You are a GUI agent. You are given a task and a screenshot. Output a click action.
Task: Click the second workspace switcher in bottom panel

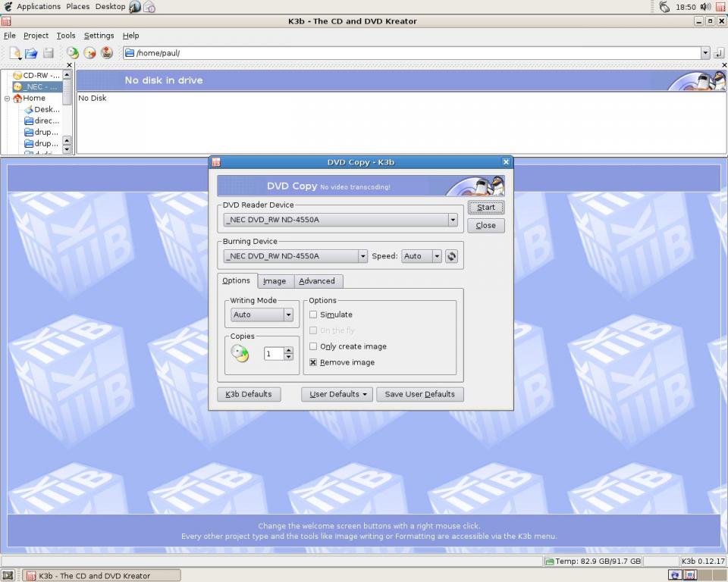(x=690, y=575)
